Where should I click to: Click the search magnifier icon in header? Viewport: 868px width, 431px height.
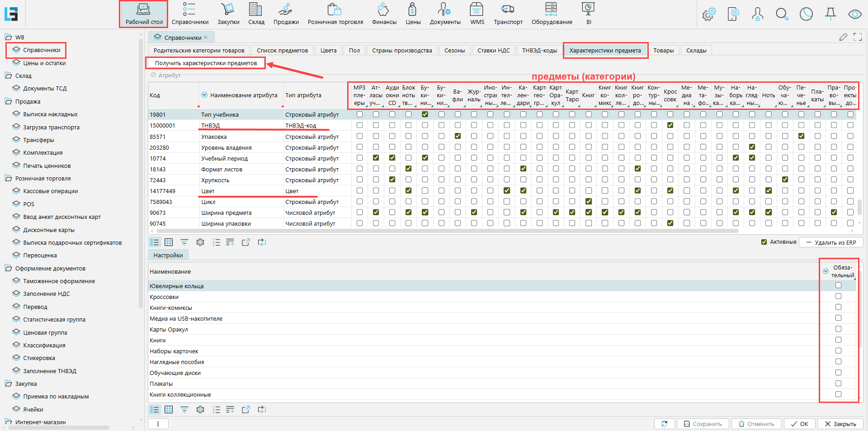pyautogui.click(x=782, y=14)
